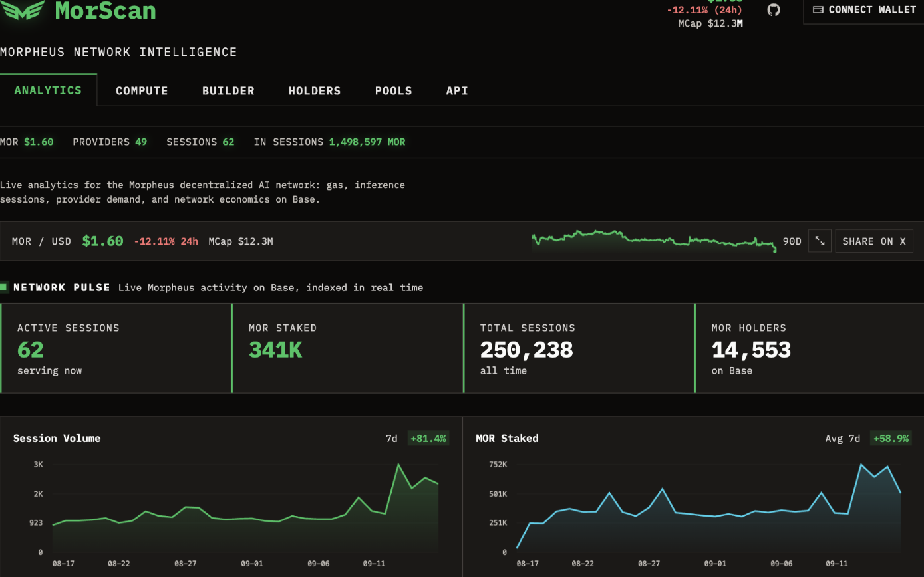Click MCap $12.3M in the price bar
Viewport: 924px width, 577px height.
click(x=241, y=241)
